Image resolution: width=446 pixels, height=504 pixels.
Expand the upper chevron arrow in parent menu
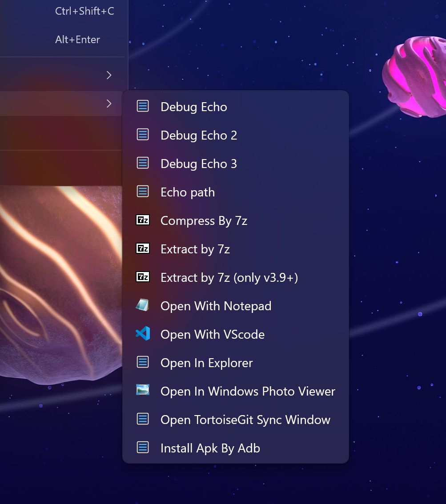(108, 75)
